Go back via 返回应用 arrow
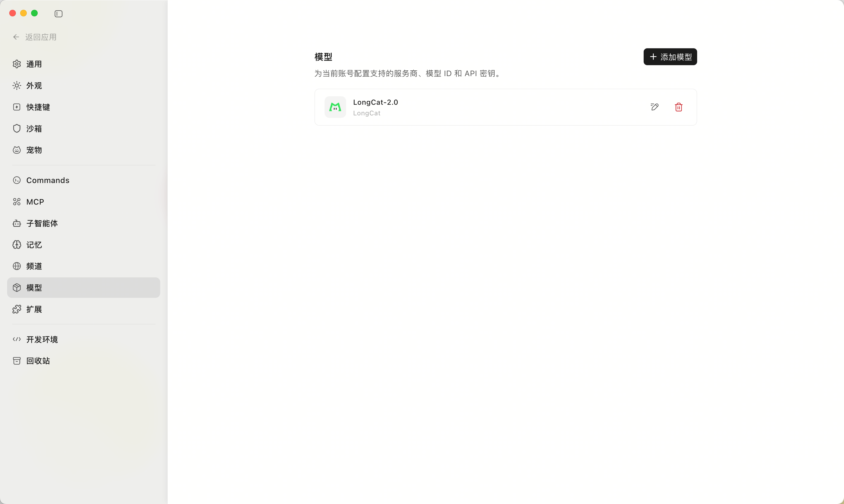Screen dimensions: 844x504 click(x=16, y=37)
